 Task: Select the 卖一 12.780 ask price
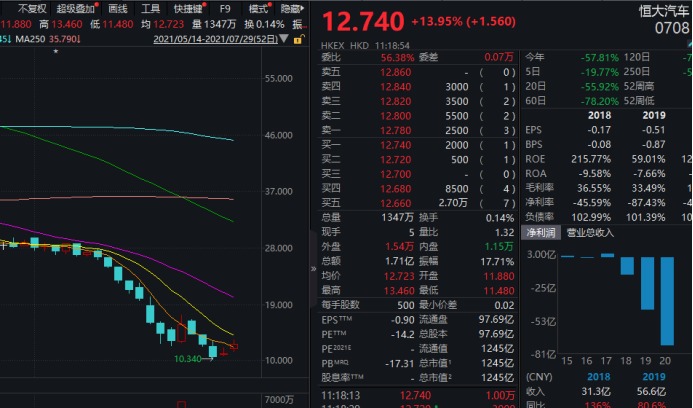pyautogui.click(x=396, y=130)
